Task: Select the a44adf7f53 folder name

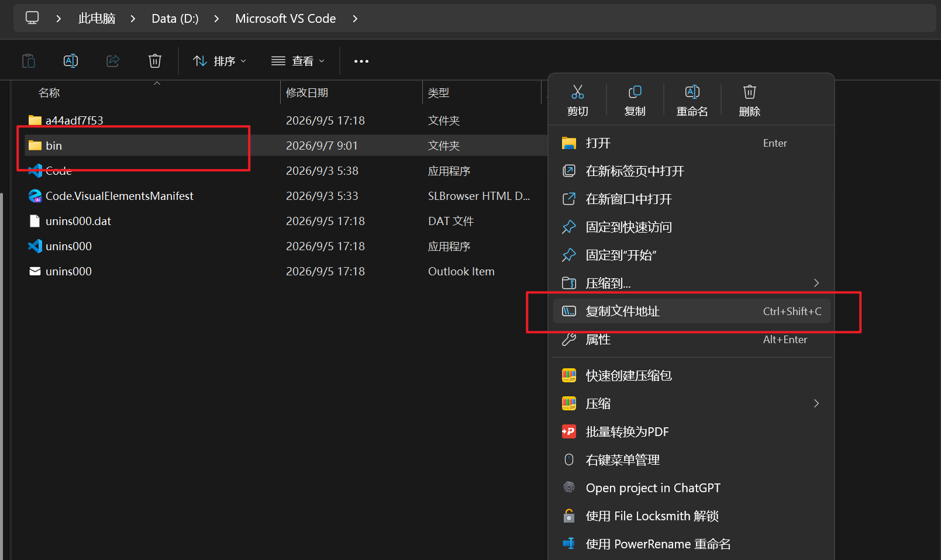Action: click(x=74, y=120)
